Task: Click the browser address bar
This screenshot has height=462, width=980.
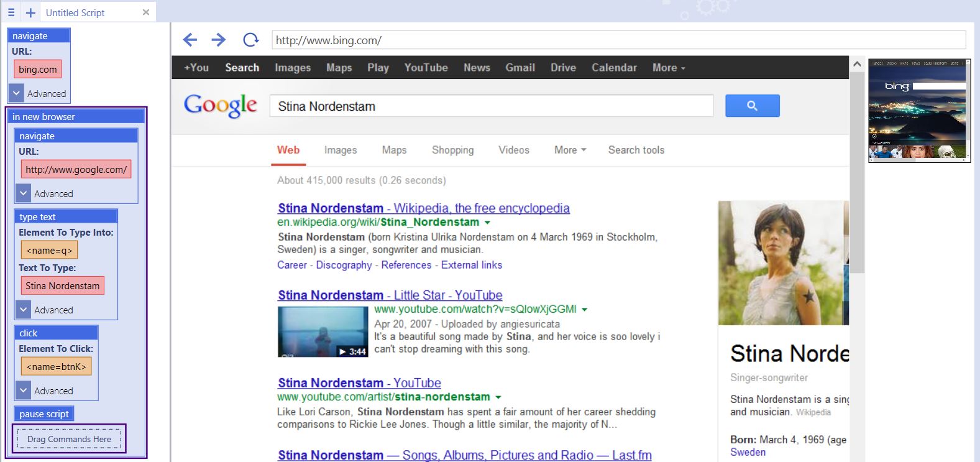Action: click(619, 40)
